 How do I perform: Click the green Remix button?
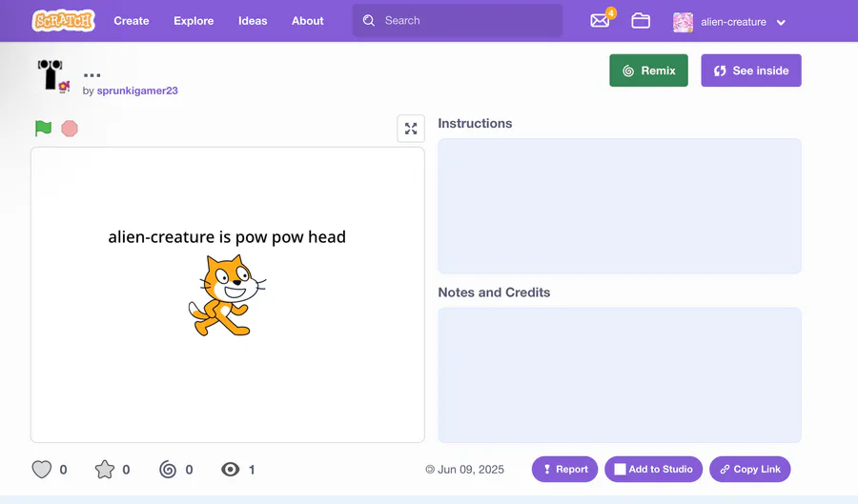click(x=648, y=71)
